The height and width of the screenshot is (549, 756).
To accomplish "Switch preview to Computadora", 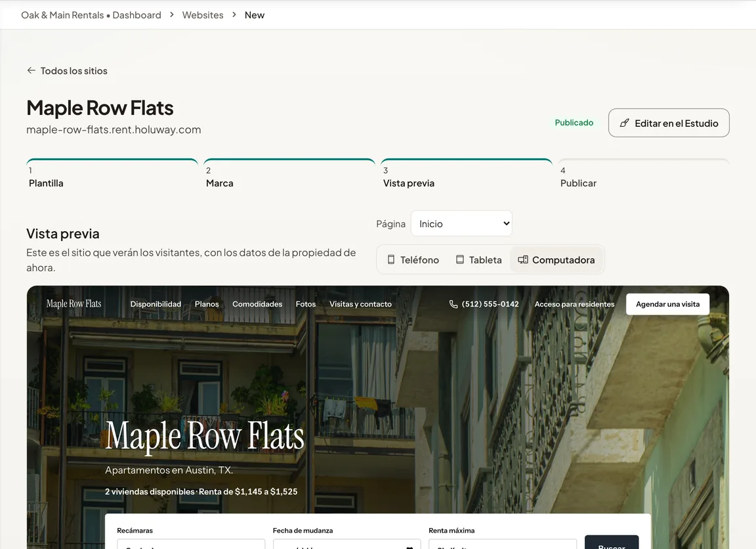I will tap(556, 259).
